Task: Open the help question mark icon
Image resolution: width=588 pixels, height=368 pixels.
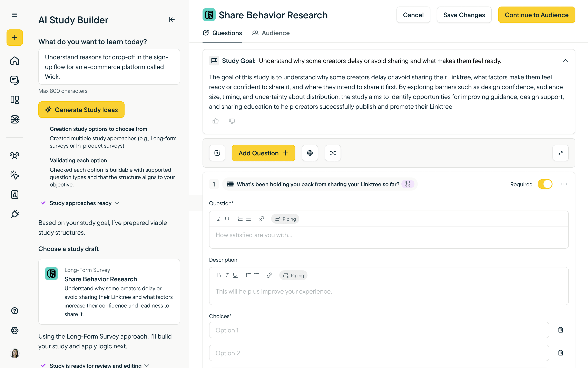Action: (x=14, y=311)
